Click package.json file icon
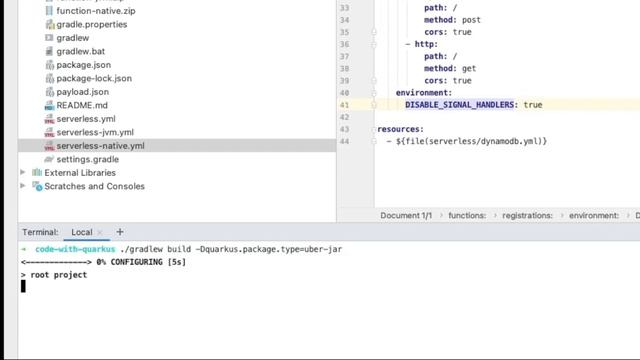The image size is (640, 360). [x=49, y=65]
